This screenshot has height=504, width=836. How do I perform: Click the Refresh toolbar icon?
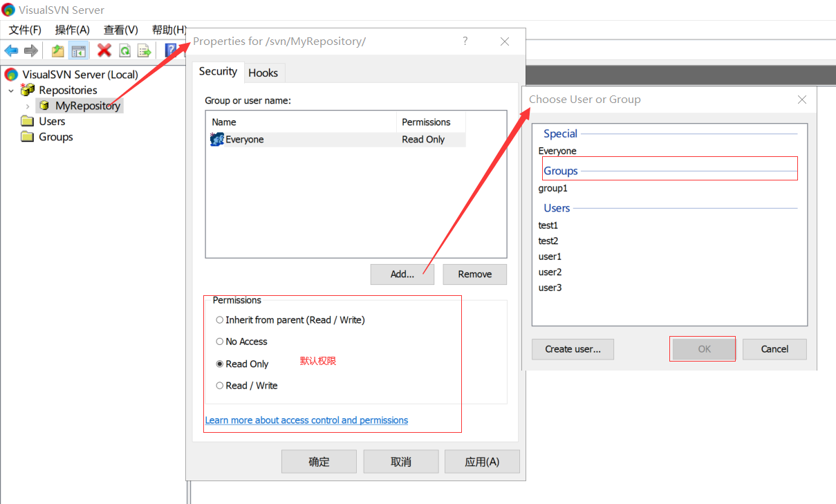[124, 50]
